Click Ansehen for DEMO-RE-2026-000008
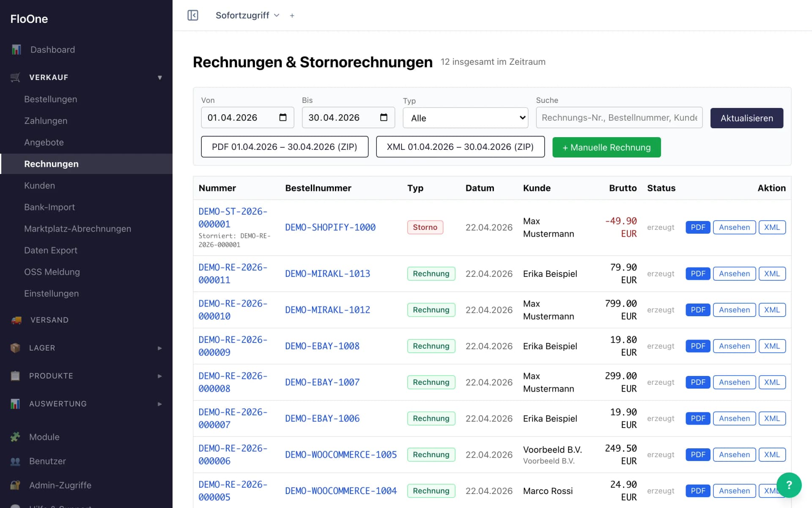 734,382
